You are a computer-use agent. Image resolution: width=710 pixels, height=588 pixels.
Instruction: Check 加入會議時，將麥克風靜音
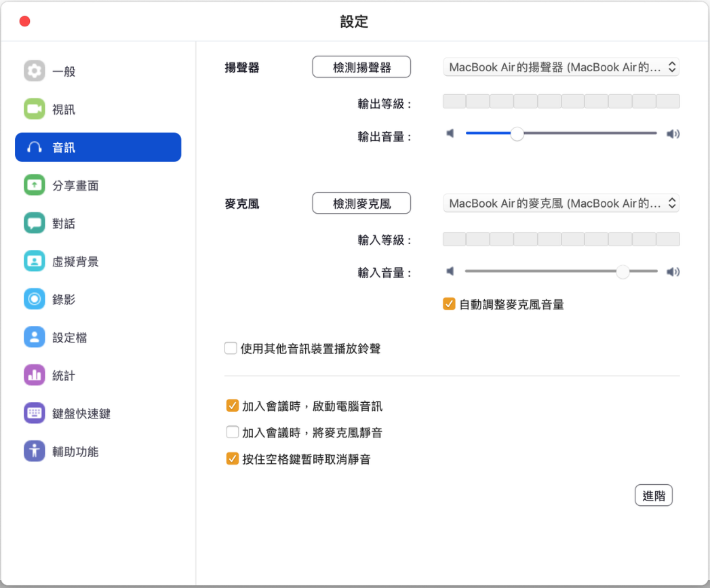tap(233, 432)
